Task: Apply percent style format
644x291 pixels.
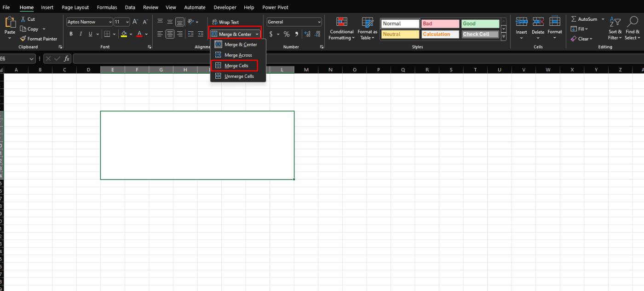Action: point(287,34)
